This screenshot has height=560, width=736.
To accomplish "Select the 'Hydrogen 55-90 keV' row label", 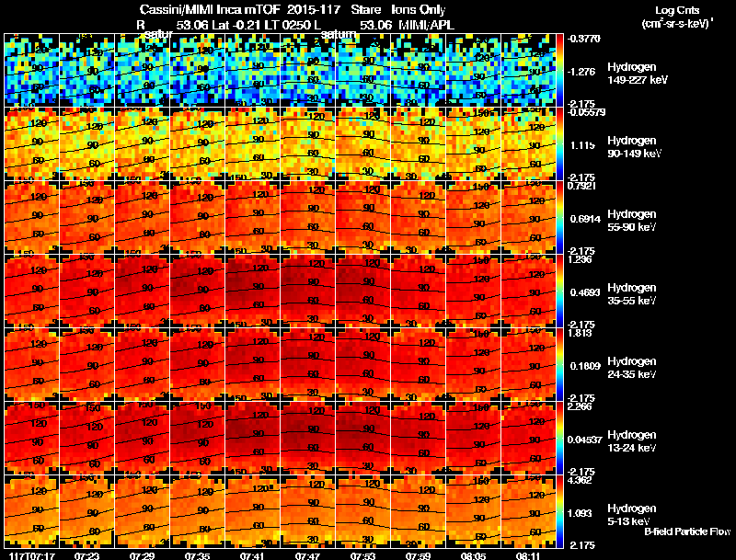I will [632, 221].
